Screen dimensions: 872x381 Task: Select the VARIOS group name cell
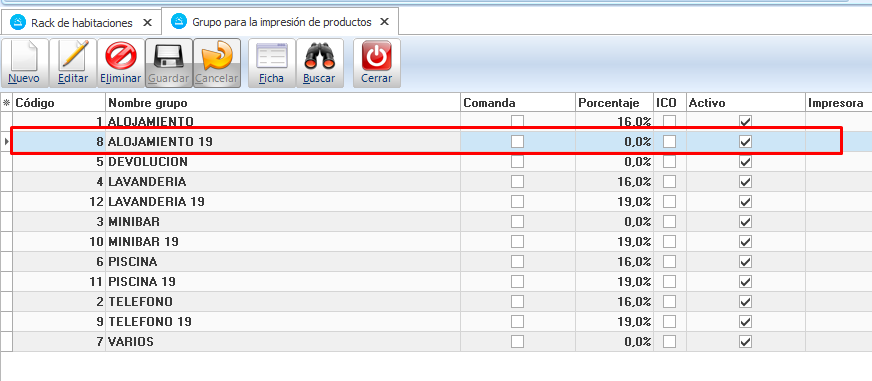coord(283,342)
